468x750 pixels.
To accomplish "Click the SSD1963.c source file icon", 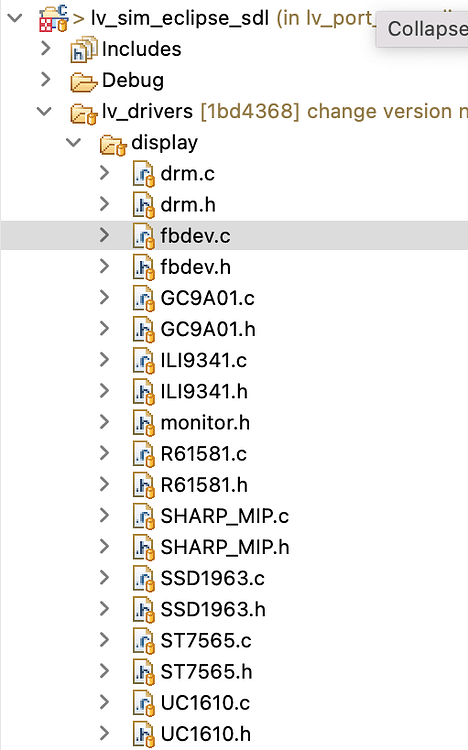I will tap(144, 579).
